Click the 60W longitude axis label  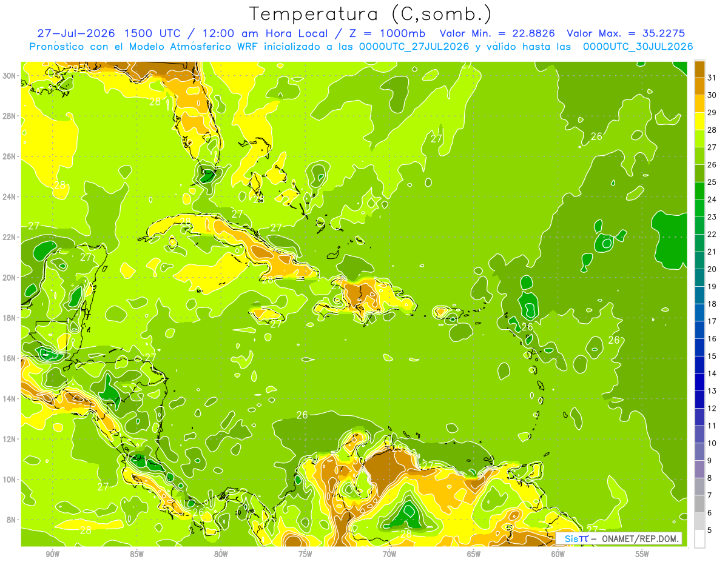pos(558,554)
